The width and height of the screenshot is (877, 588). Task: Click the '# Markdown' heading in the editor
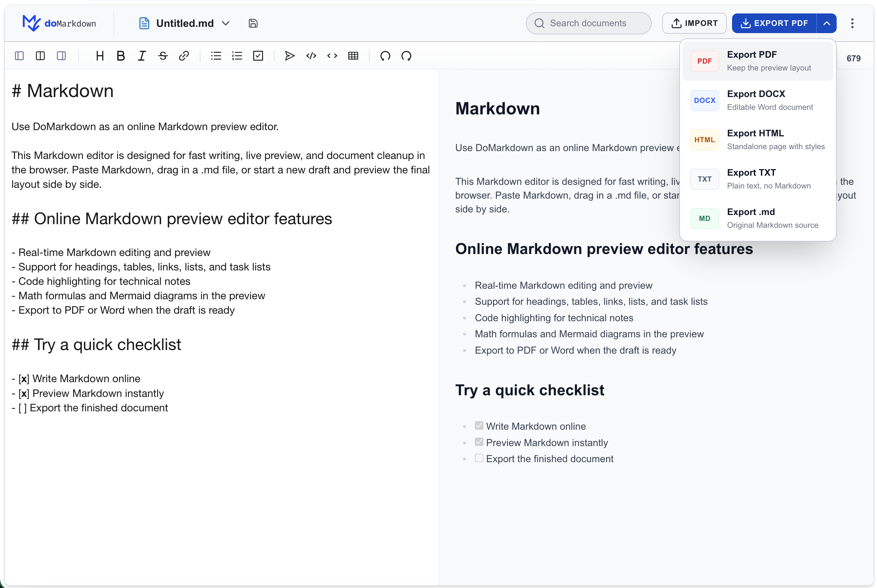[62, 91]
